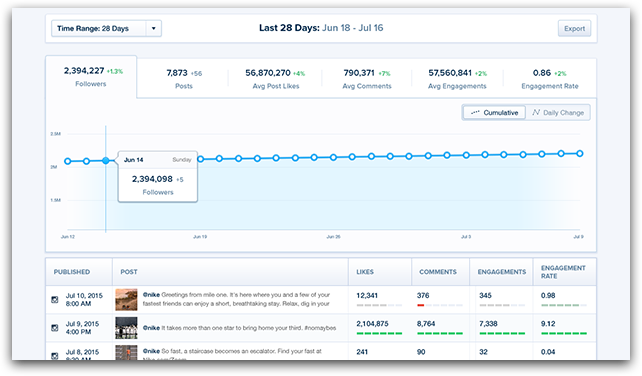Select the Time Range: 28 Days combo box
The width and height of the screenshot is (642, 376).
pos(106,28)
